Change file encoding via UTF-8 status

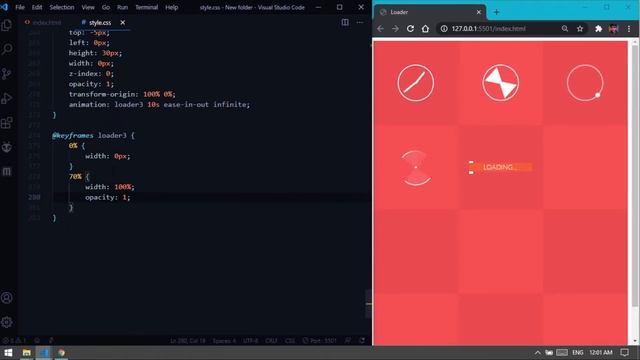tap(251, 340)
